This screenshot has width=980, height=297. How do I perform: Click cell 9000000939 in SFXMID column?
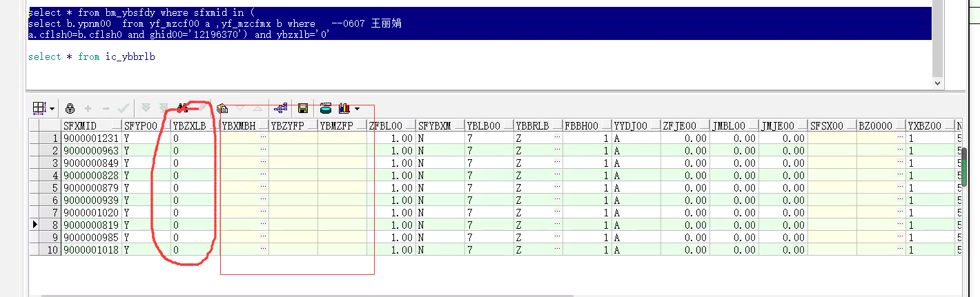[x=91, y=200]
